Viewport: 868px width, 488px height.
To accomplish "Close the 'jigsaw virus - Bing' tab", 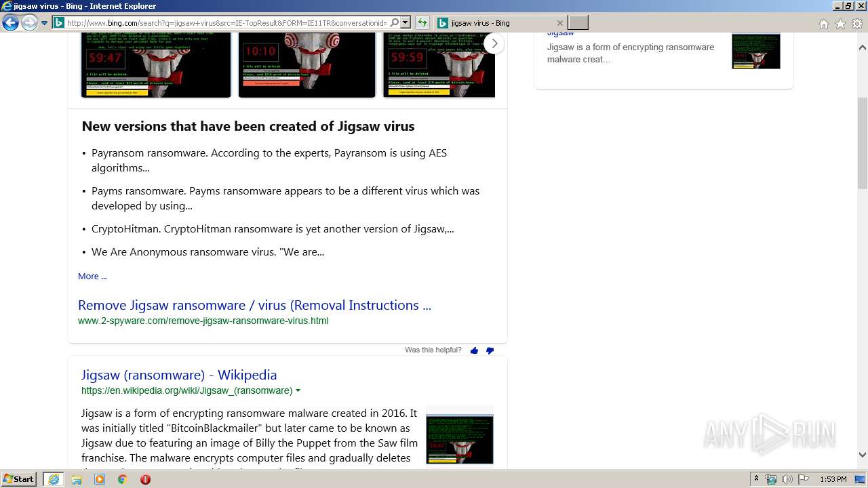I will [559, 23].
